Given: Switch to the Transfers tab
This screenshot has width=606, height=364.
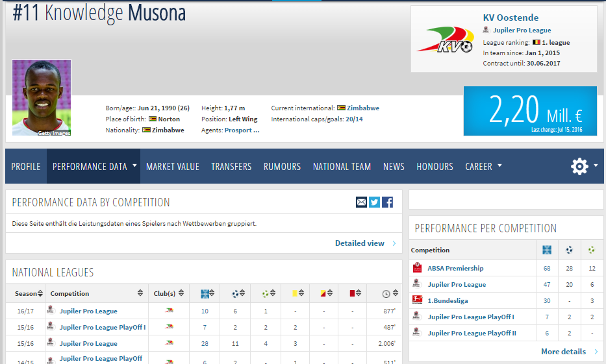Looking at the screenshot, I should pos(231,166).
